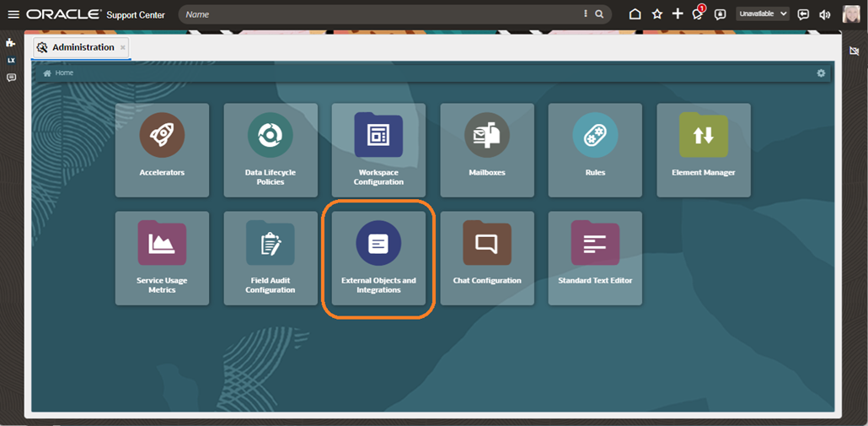
Task: Click the search magnifier icon
Action: click(x=599, y=14)
